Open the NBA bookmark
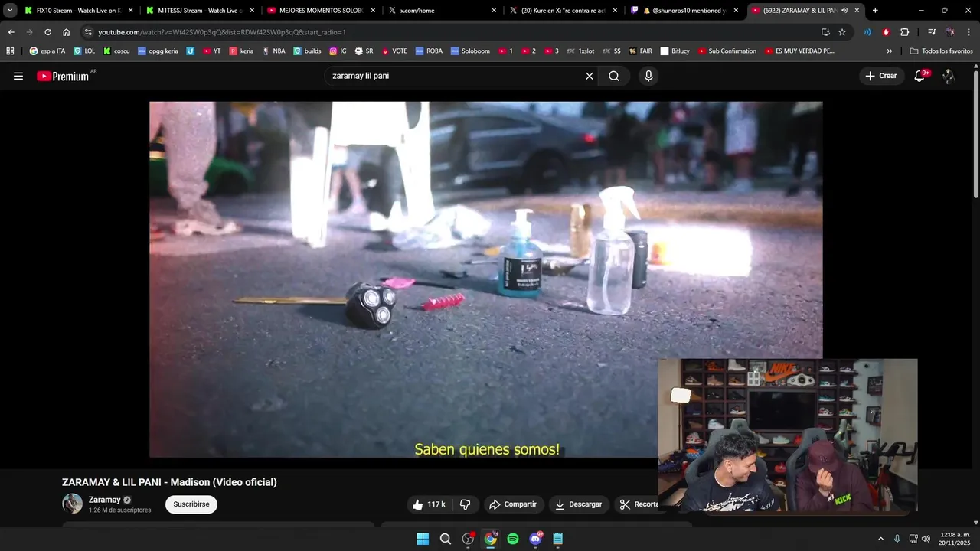The height and width of the screenshot is (551, 980). click(273, 51)
